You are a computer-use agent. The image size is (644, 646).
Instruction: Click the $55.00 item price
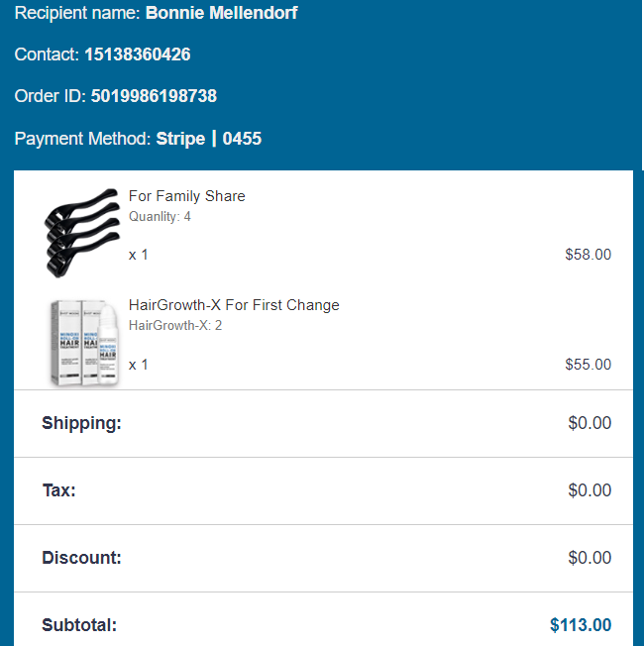[x=588, y=364]
